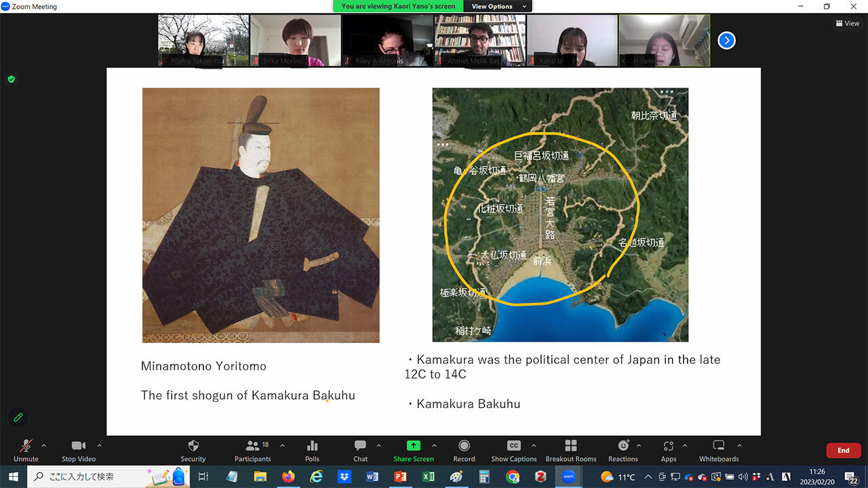Open Word from the taskbar
The height and width of the screenshot is (488, 868).
(x=372, y=476)
